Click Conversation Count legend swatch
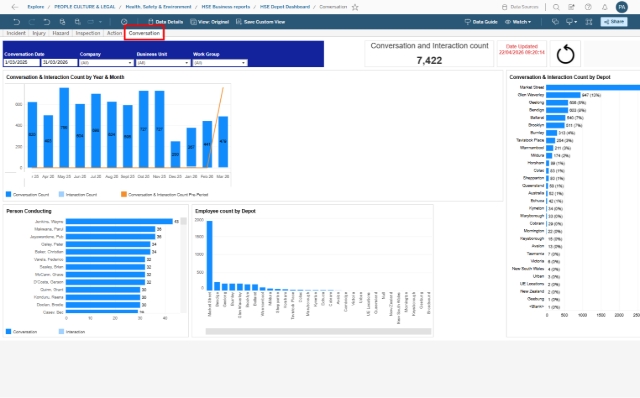Image resolution: width=640 pixels, height=398 pixels. click(x=9, y=195)
